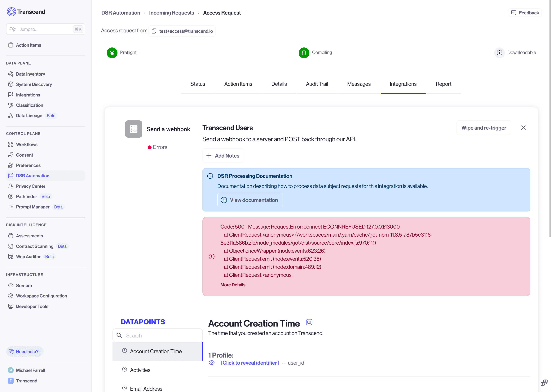Click the Preflight stage icon

[x=112, y=53]
